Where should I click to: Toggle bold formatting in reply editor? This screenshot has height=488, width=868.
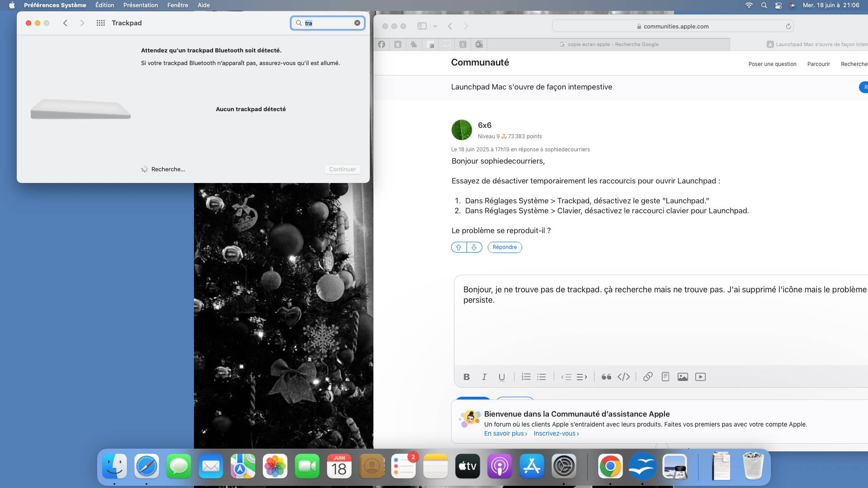point(467,377)
